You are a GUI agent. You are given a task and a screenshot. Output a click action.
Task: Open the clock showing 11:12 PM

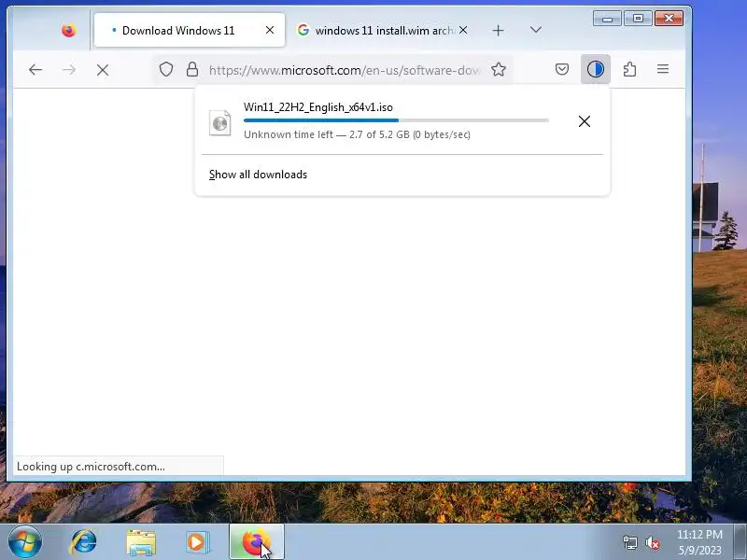pos(699,542)
